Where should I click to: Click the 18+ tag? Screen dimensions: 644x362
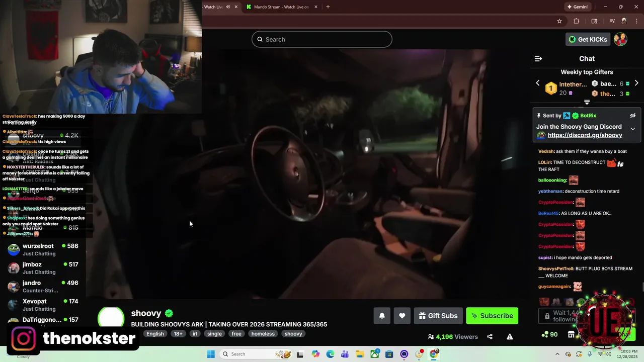click(178, 334)
